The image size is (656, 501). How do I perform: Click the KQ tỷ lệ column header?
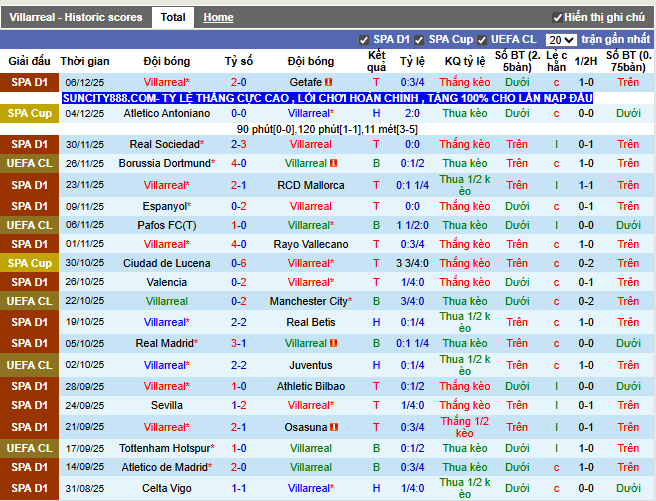(465, 61)
